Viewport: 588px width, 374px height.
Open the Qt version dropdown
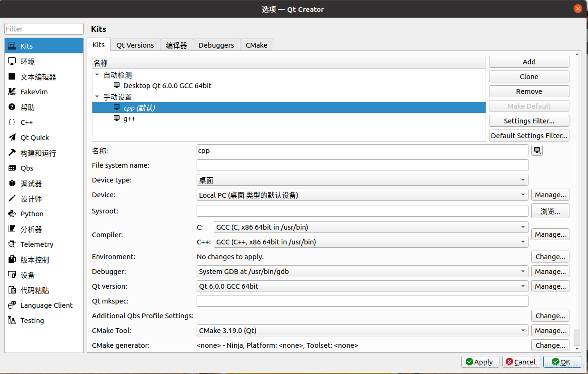[362, 286]
